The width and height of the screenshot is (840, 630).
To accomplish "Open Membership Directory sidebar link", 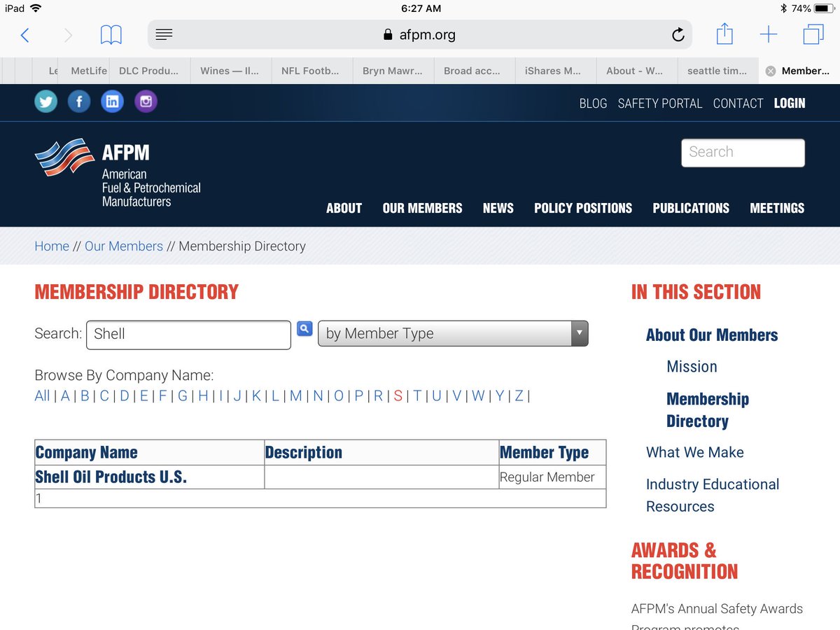I will point(708,409).
